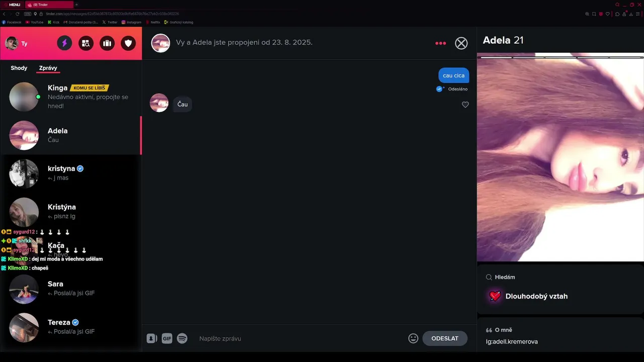The width and height of the screenshot is (644, 362).
Task: Click the Spotify song share icon
Action: coord(182,338)
